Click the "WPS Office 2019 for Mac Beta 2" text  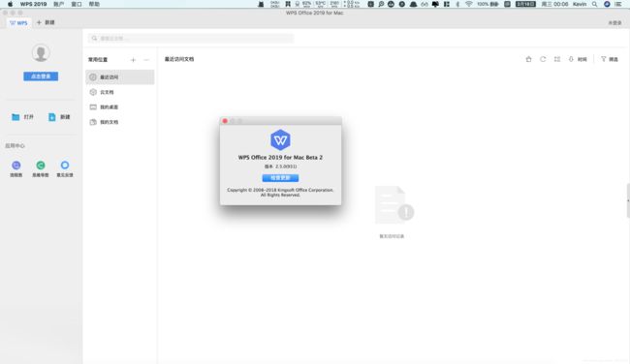click(280, 158)
